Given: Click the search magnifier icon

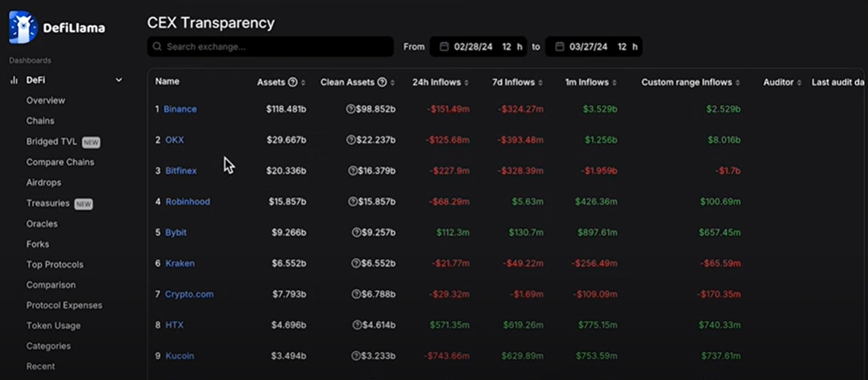Looking at the screenshot, I should 157,47.
